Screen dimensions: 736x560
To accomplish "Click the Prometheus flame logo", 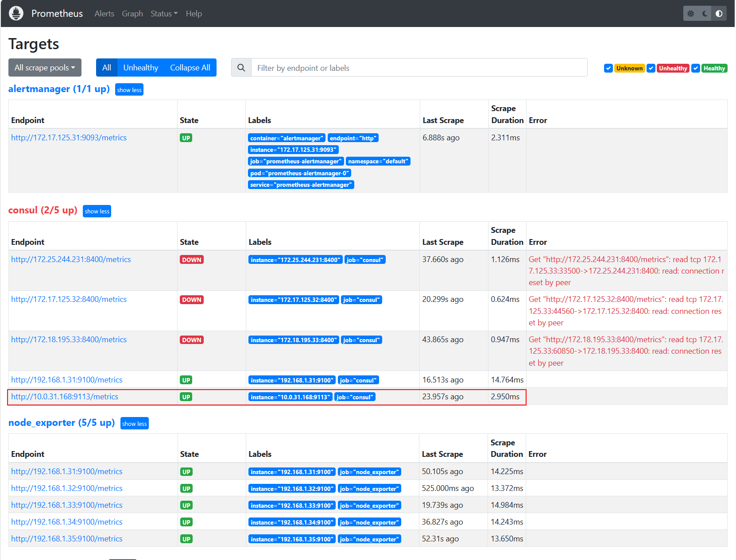I will [x=16, y=13].
